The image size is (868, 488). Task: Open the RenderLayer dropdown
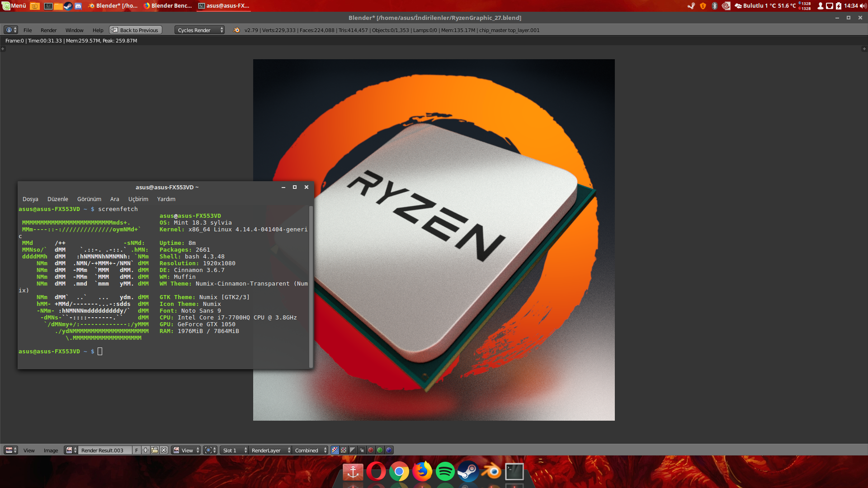270,450
